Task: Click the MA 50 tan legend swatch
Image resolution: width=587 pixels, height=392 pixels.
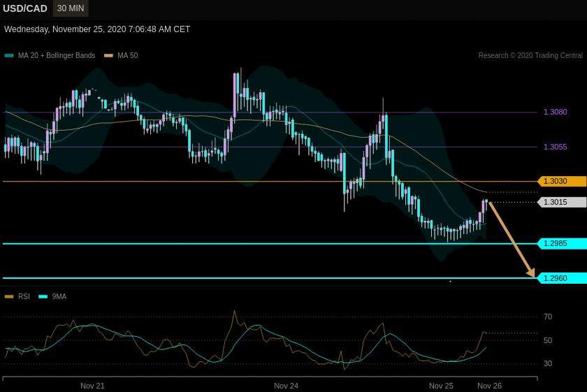Action: click(108, 55)
